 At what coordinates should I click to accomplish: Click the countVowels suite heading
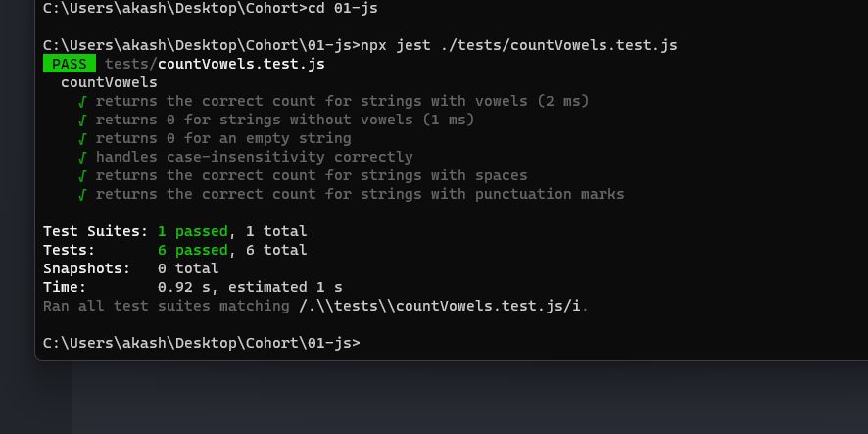[109, 82]
